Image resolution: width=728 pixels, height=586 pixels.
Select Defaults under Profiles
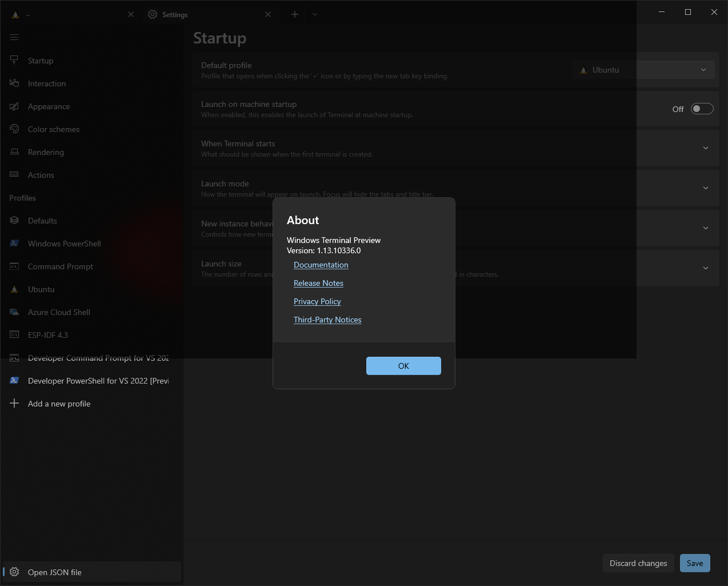coord(91,221)
